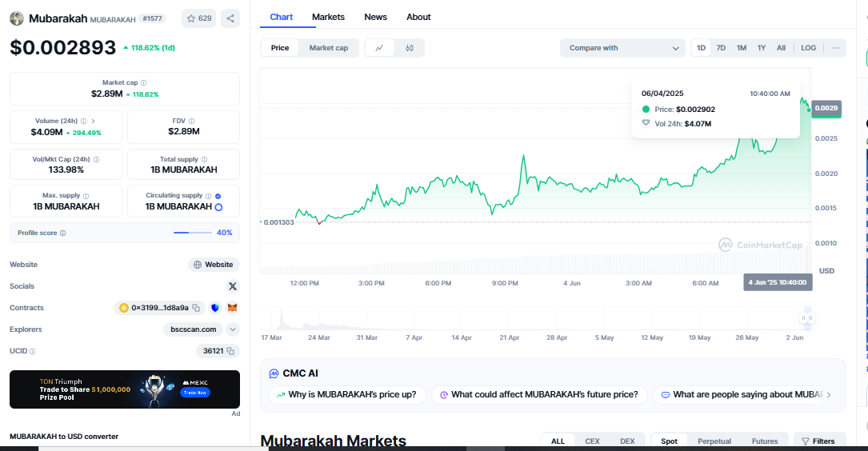This screenshot has height=451, width=868.
Task: Click the Profile score progress bar
Action: [193, 233]
